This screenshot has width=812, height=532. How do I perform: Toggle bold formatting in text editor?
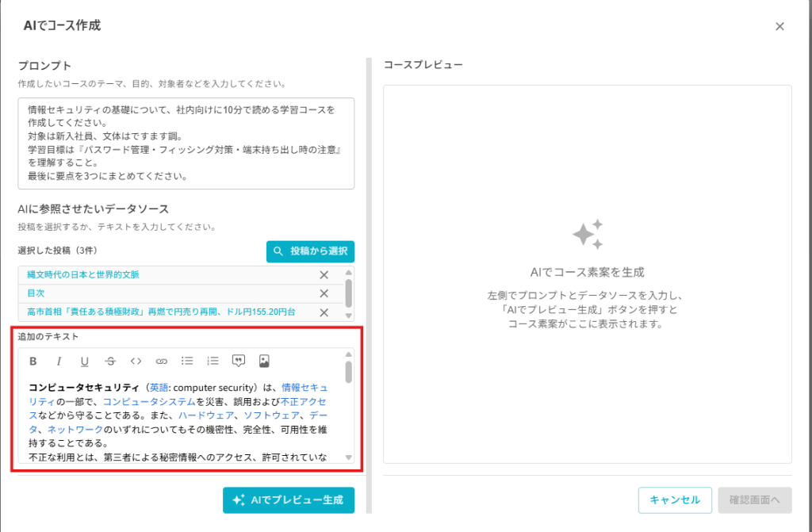click(33, 362)
